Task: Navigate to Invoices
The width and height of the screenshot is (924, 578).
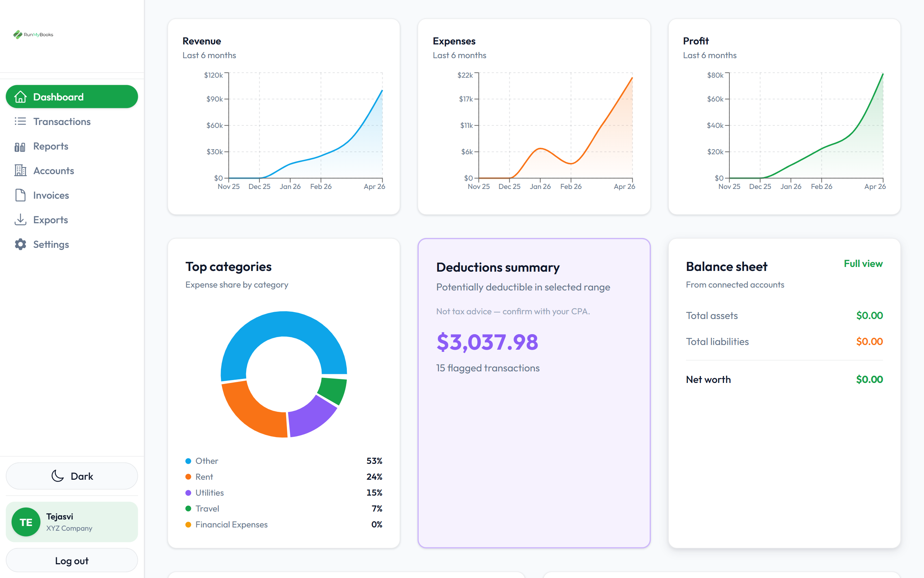Action: click(72, 195)
